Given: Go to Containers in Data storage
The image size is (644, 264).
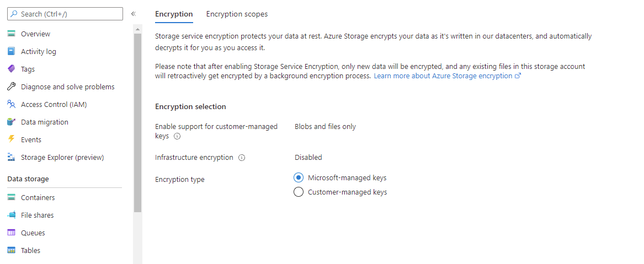Looking at the screenshot, I should (x=38, y=198).
